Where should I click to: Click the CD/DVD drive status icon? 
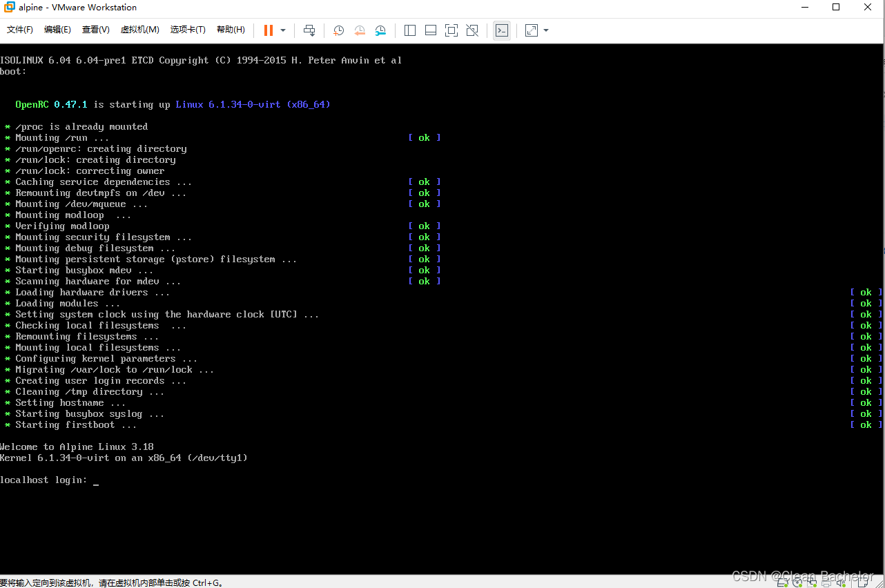[797, 583]
